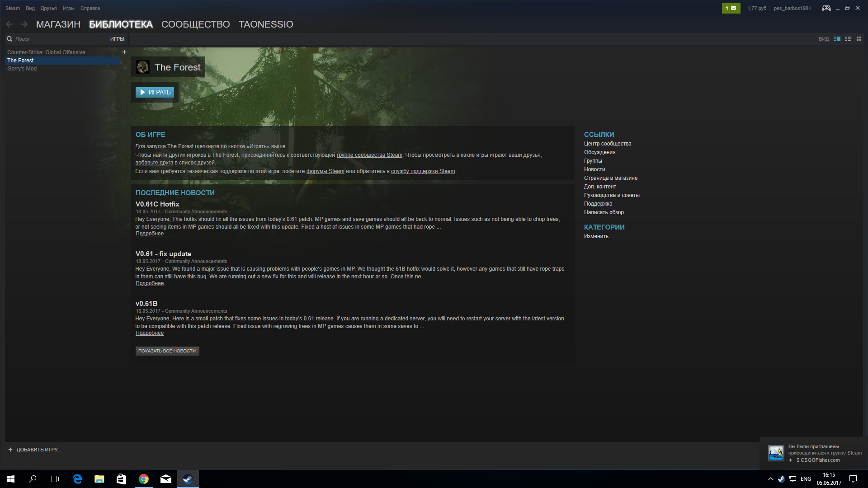Image resolution: width=868 pixels, height=488 pixels.
Task: Open Подробнее under V0.61 - fix update
Action: 150,283
